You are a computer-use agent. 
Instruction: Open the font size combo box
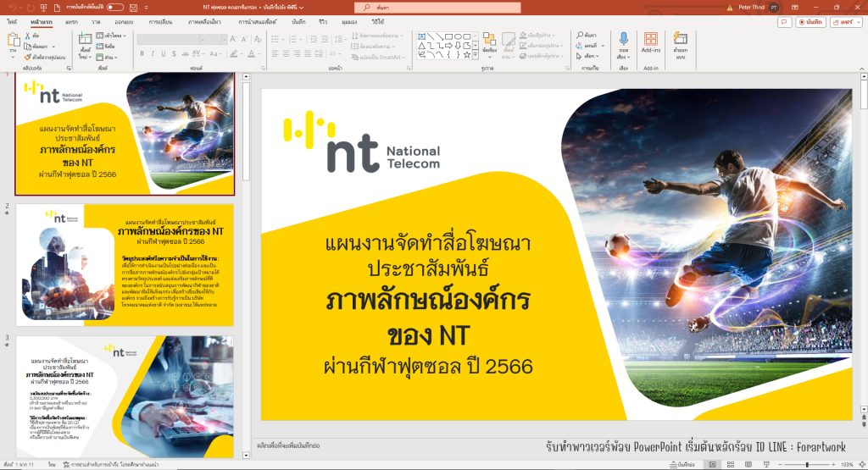pyautogui.click(x=217, y=39)
